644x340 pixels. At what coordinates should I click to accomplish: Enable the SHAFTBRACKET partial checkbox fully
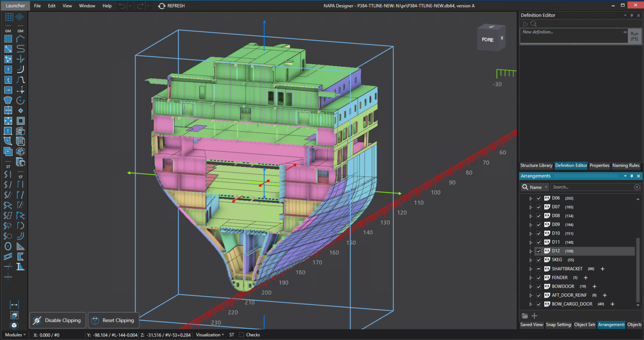[x=538, y=269]
